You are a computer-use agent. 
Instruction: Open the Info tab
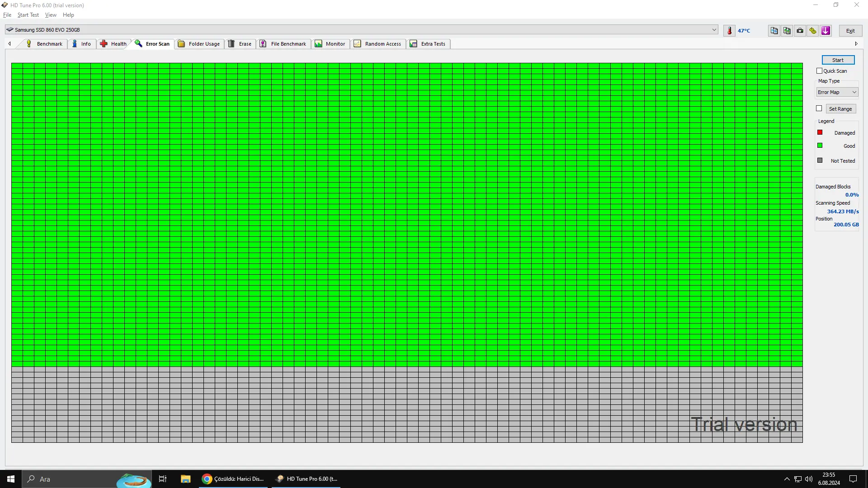point(81,44)
